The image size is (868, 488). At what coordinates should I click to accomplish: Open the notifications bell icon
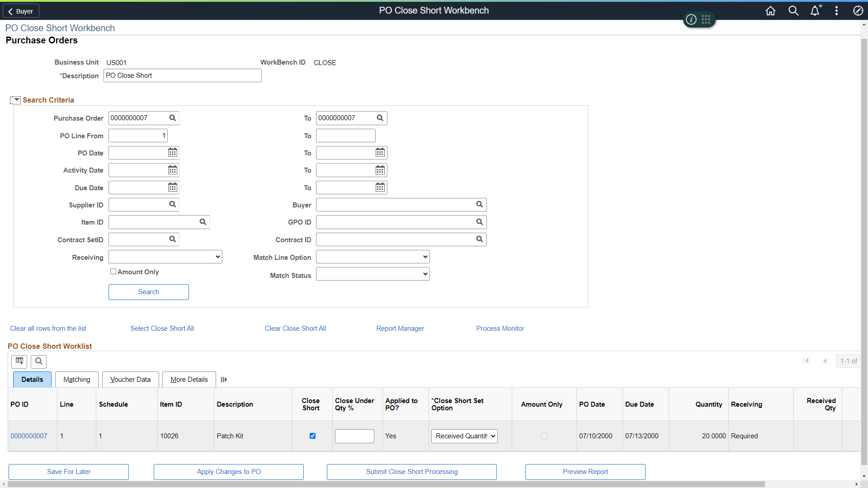815,11
